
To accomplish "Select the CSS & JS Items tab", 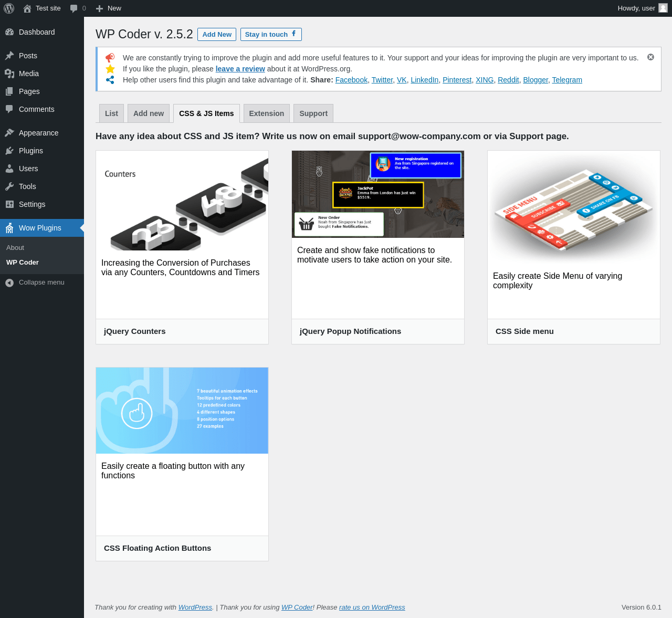I will click(x=206, y=113).
